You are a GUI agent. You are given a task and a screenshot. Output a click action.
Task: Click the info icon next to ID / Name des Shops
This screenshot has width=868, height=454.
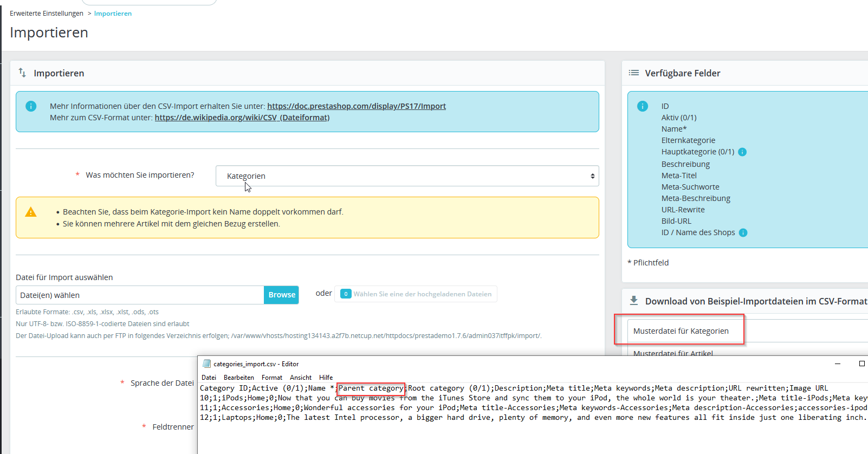point(743,233)
